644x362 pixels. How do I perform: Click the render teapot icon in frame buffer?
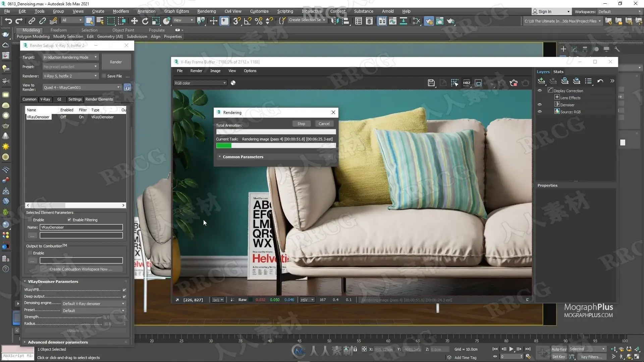(513, 83)
